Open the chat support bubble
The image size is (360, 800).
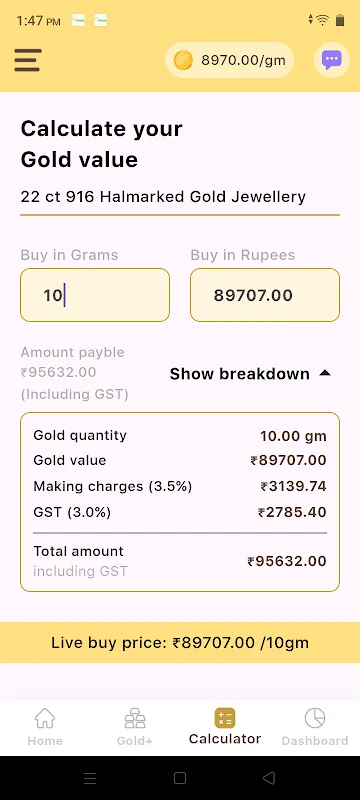(331, 60)
